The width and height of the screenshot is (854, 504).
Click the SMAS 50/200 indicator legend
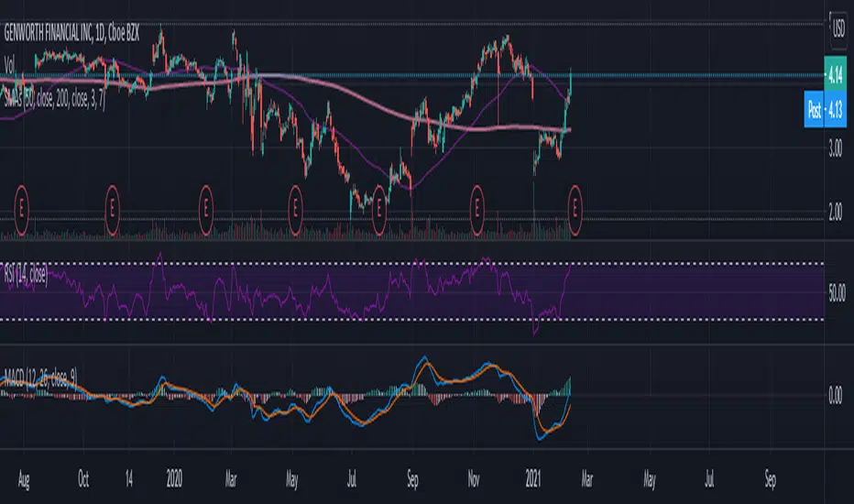[54, 99]
